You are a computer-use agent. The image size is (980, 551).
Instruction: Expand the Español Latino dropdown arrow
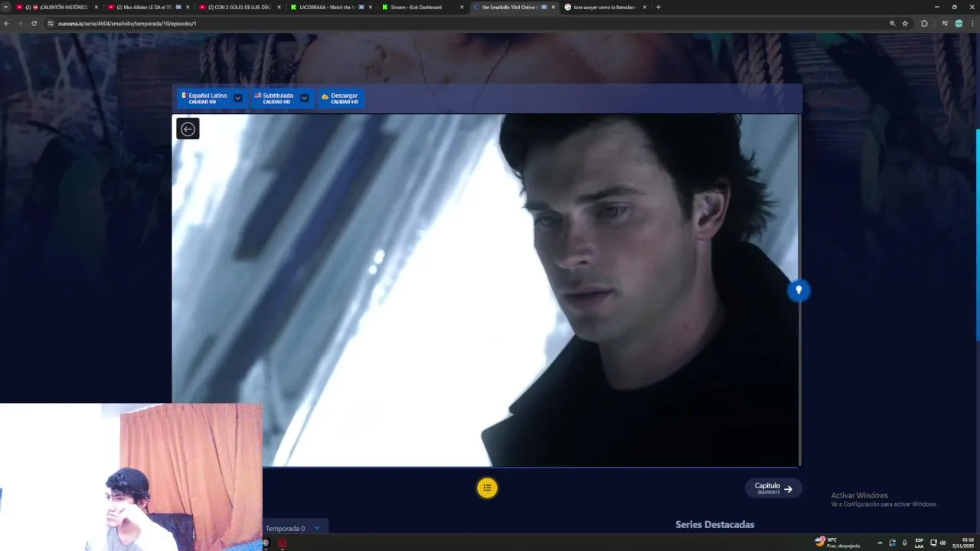[238, 98]
